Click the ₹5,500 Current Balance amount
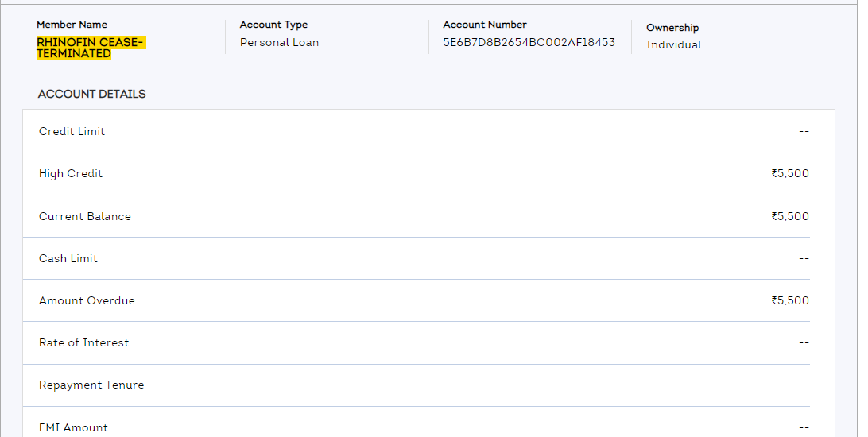Viewport: 868px width, 437px height. 789,216
